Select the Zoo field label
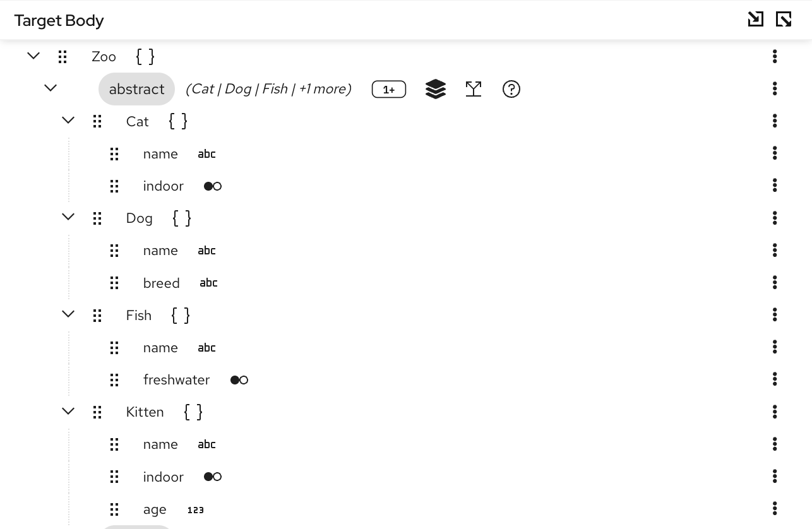 104,57
